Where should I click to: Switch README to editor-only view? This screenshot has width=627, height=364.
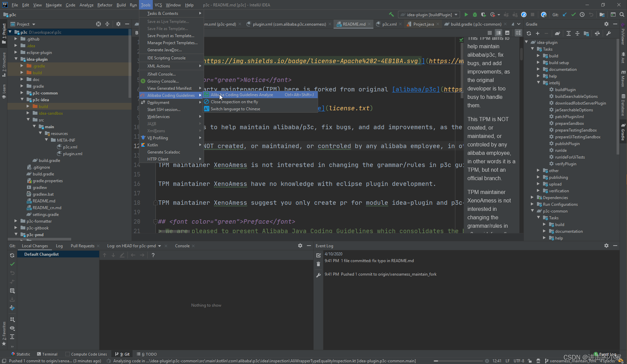pyautogui.click(x=490, y=33)
